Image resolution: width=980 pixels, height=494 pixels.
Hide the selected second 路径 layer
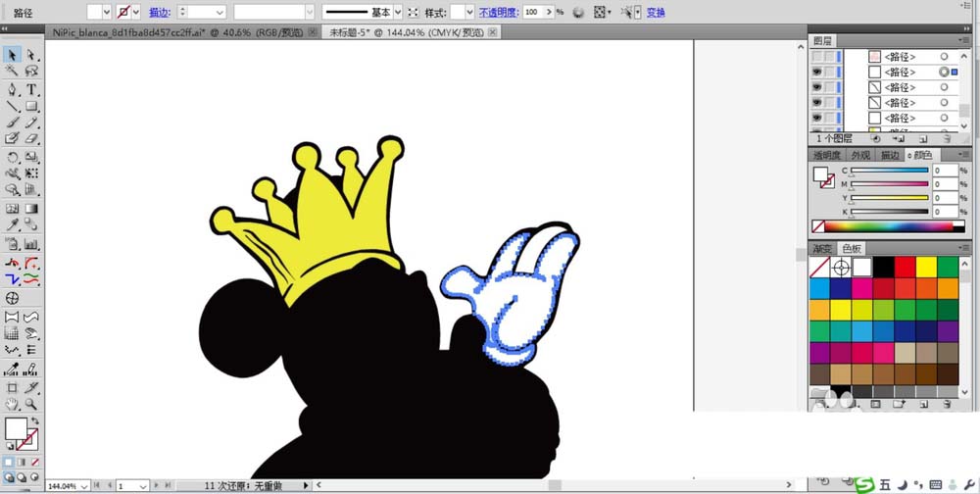pos(816,72)
